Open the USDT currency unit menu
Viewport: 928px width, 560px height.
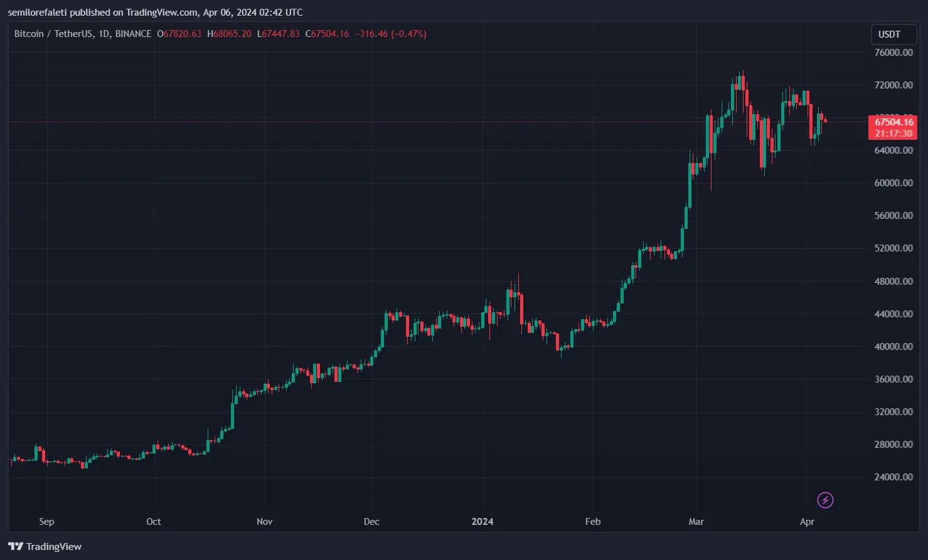pos(893,34)
